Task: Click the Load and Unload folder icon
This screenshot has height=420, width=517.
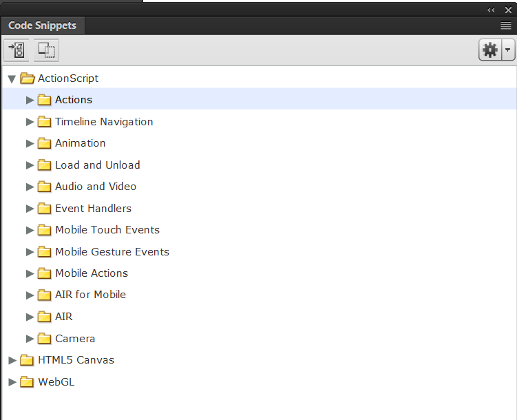Action: point(45,165)
